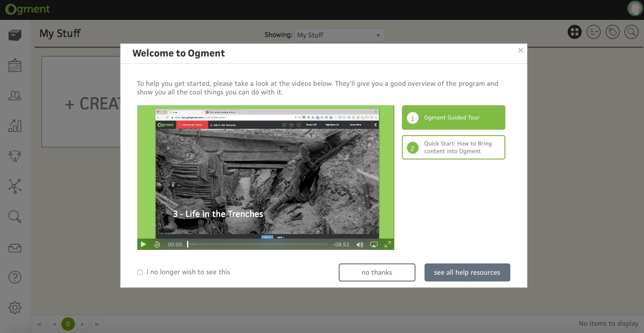This screenshot has width=644, height=333.
Task: Play the guided tour video
Action: (143, 244)
